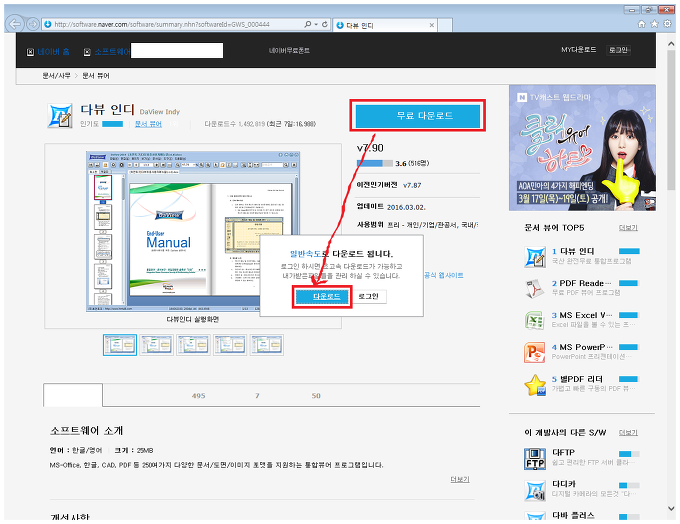Screen dimensions: 680x524
Task: Click the white search box in the header
Action: click(x=177, y=50)
